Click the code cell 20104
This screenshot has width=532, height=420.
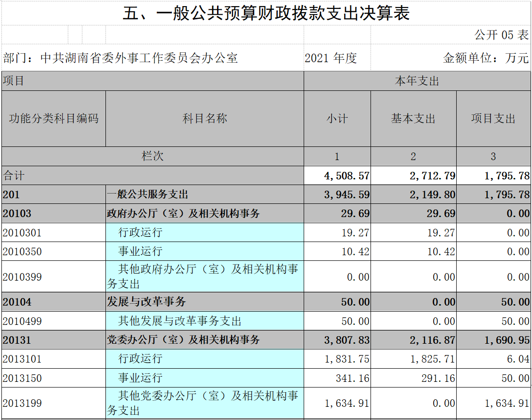[x=54, y=302]
